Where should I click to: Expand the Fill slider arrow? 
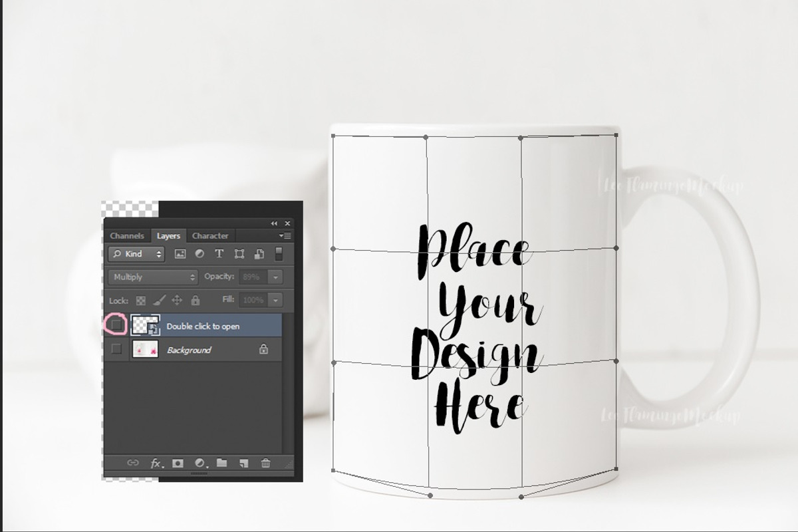pos(275,300)
